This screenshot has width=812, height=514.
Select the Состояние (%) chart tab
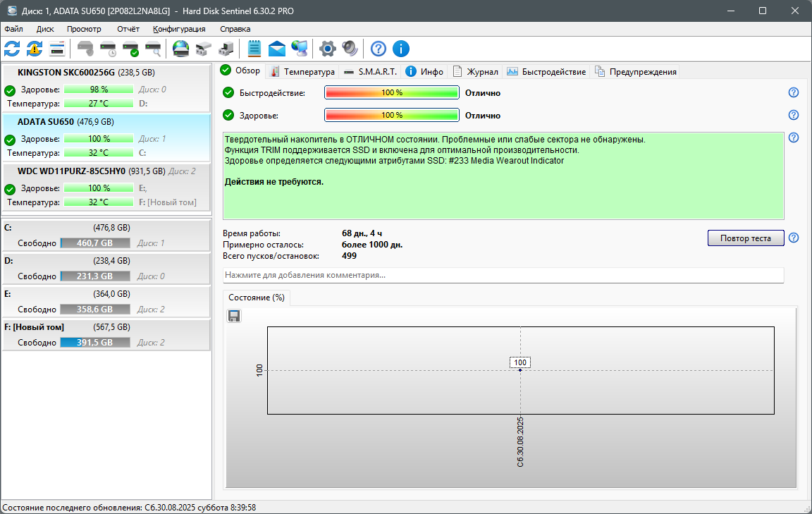click(x=257, y=298)
